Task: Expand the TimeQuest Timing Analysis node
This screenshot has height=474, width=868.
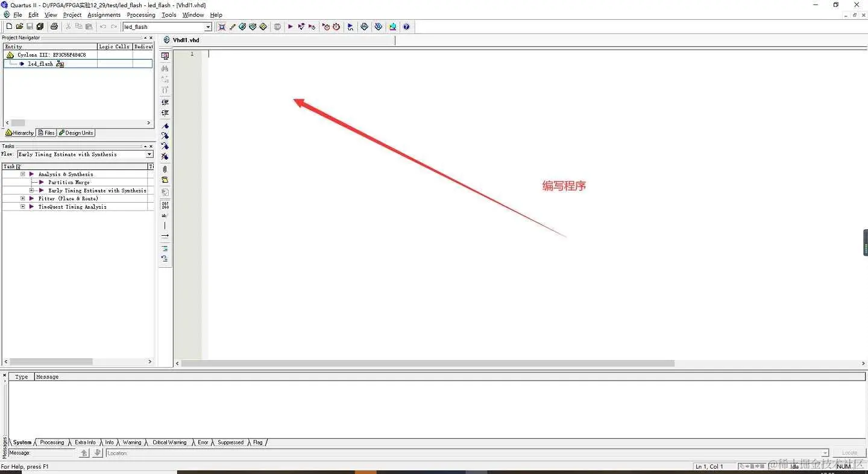Action: pos(23,207)
